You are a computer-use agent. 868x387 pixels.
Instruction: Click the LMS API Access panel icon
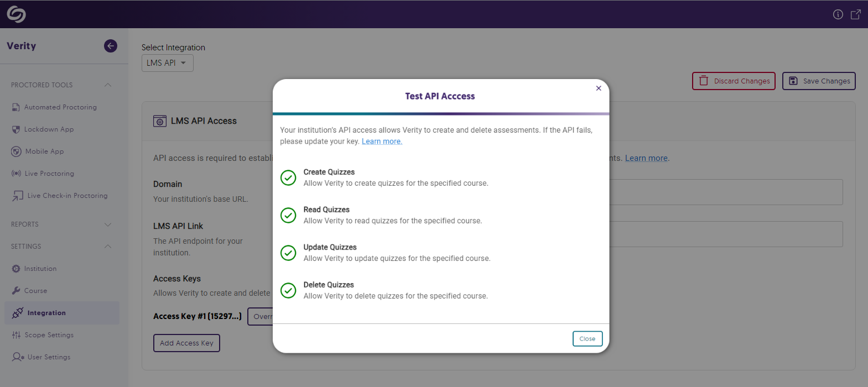tap(159, 121)
